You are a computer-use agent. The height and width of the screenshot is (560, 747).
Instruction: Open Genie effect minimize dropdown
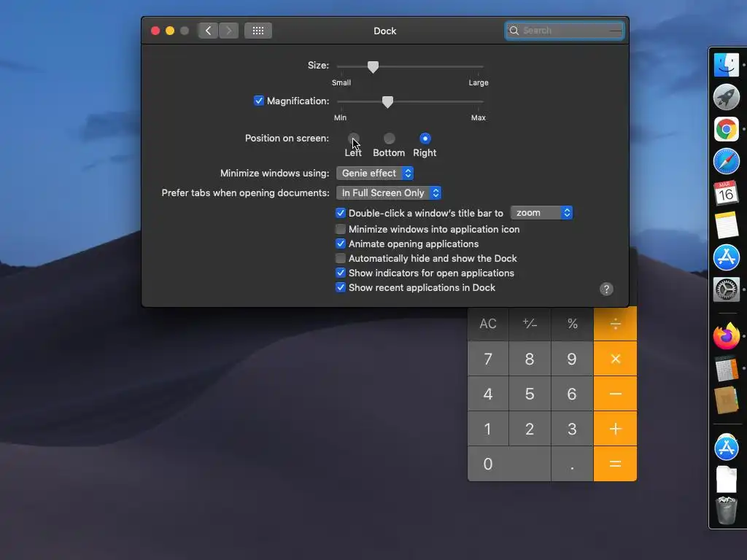(x=375, y=174)
